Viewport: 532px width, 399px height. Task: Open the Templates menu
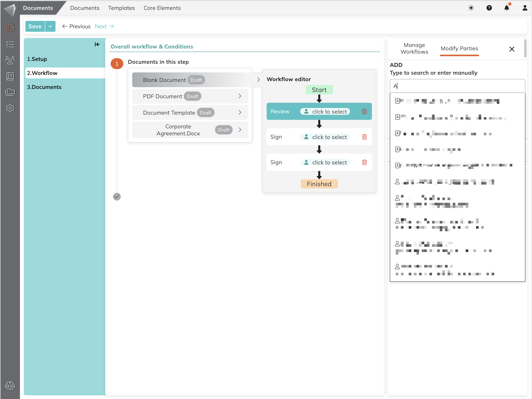pyautogui.click(x=121, y=8)
